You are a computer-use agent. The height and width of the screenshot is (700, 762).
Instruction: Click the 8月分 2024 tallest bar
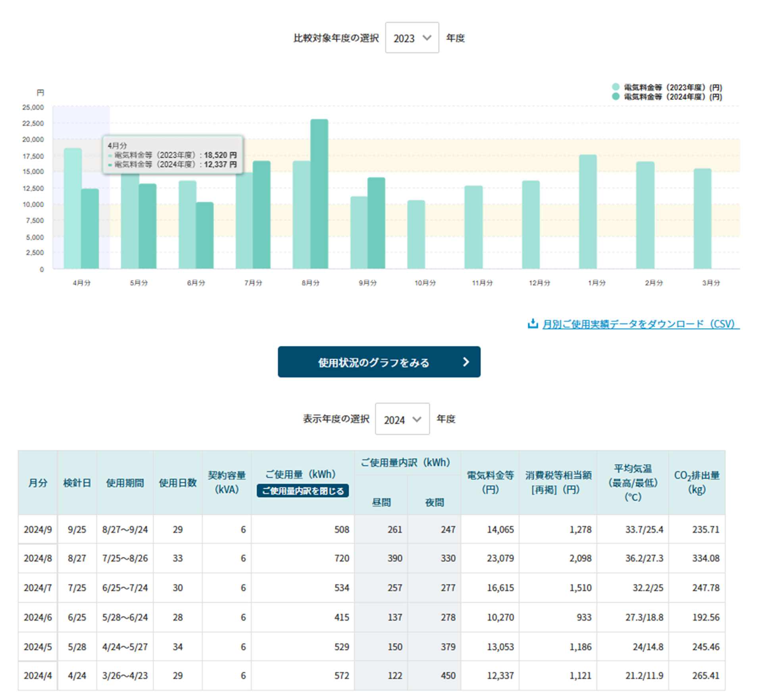319,194
